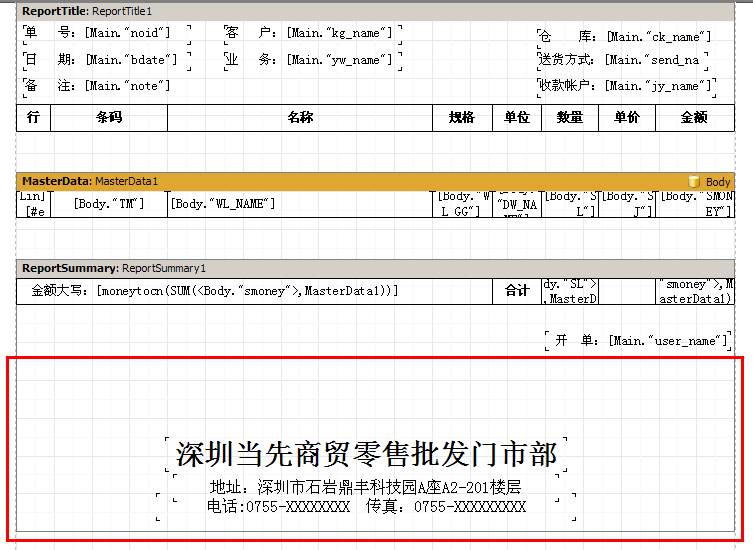Select the [Main."jy_name"] account field
Screen dimensions: 753x550
pyautogui.click(x=626, y=86)
